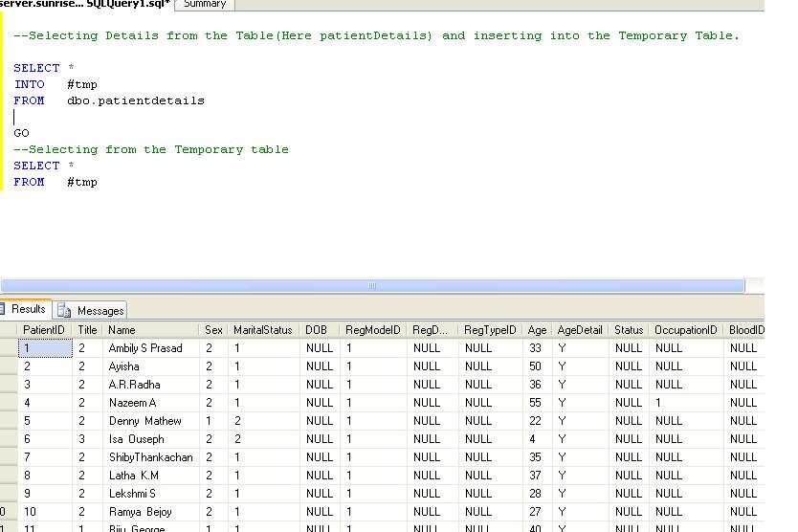Click the Name column header
Image resolution: width=798 pixels, height=532 pixels.
click(x=150, y=330)
